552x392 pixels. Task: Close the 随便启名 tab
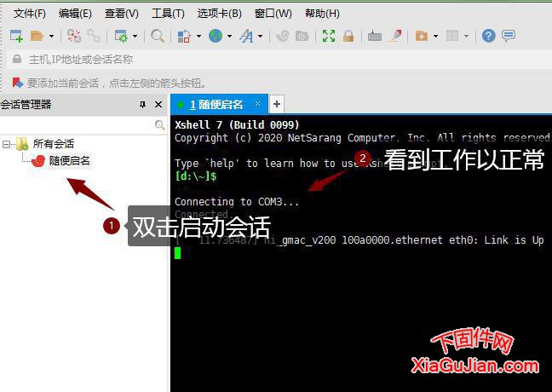tap(258, 104)
